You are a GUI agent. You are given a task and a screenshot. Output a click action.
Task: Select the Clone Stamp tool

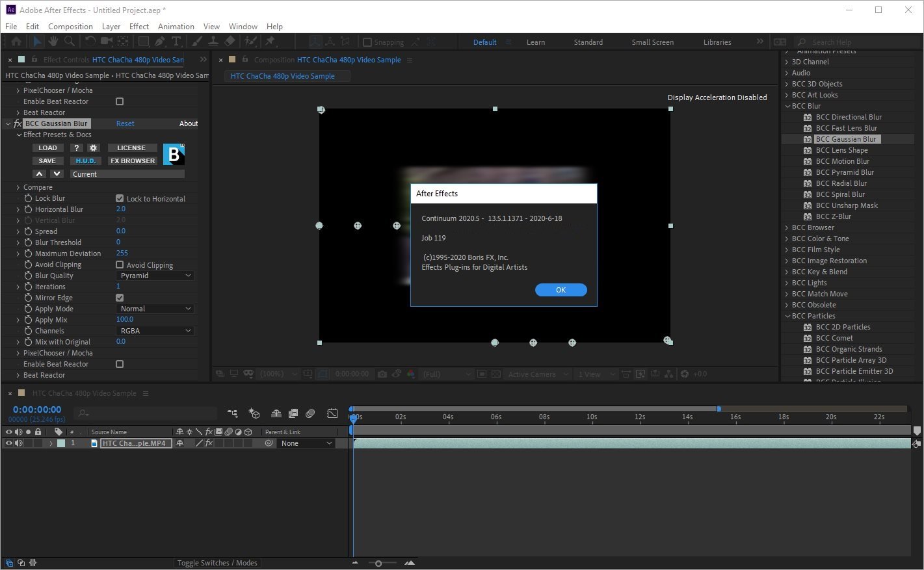(214, 42)
